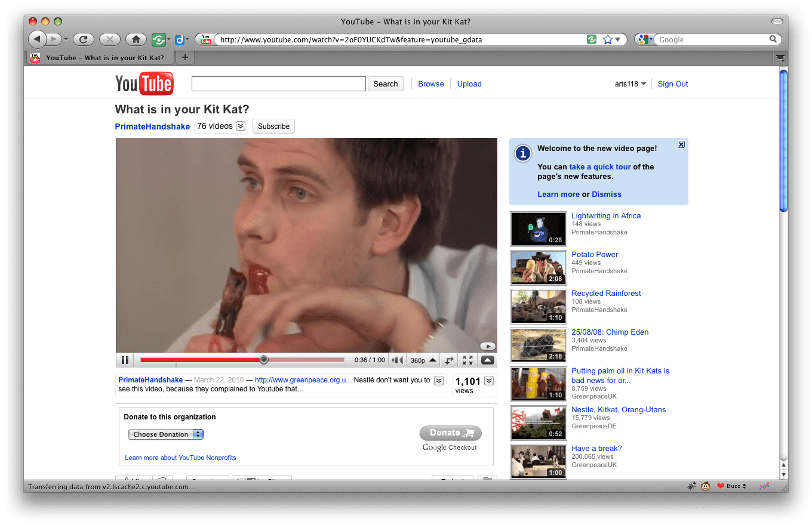Open the 'Recycled Rainforest' video title link

tap(606, 294)
